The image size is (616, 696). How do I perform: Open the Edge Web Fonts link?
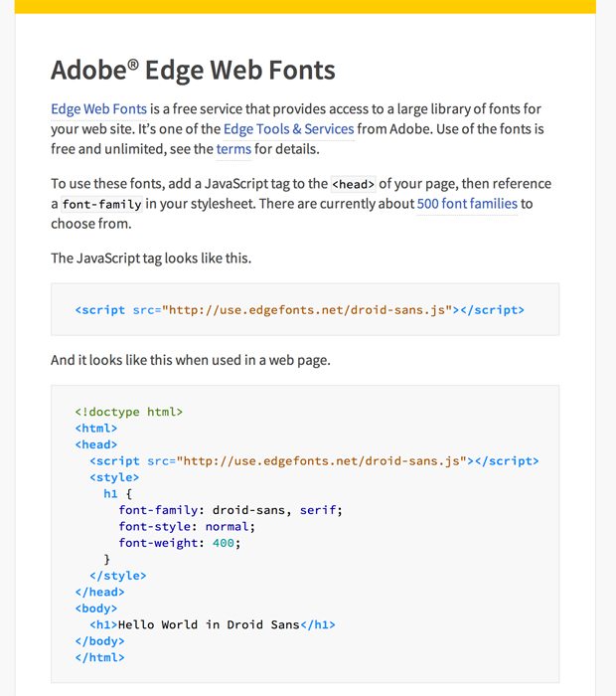point(98,109)
